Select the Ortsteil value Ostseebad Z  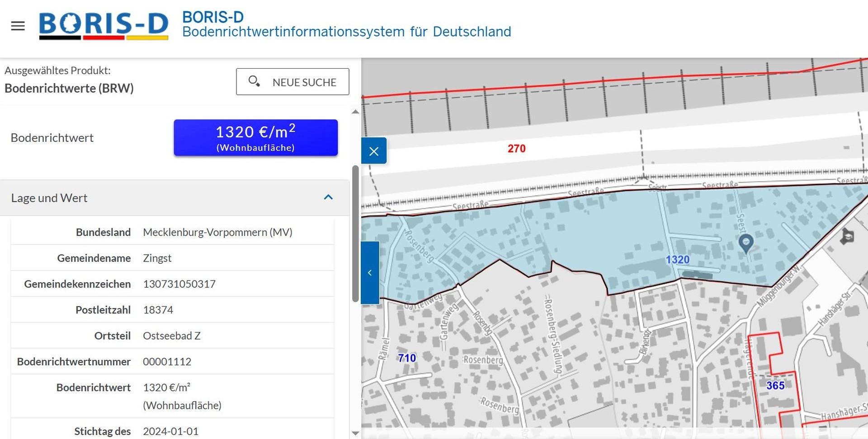click(172, 336)
